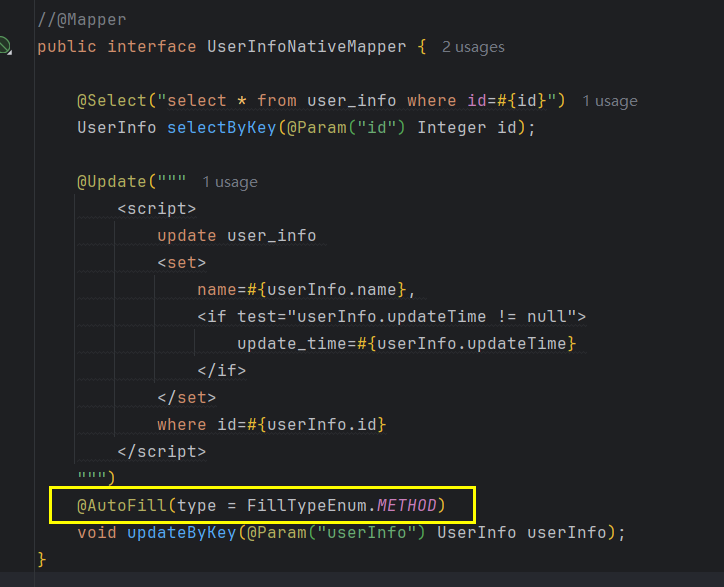Click the selectByKey method name

[x=221, y=127]
